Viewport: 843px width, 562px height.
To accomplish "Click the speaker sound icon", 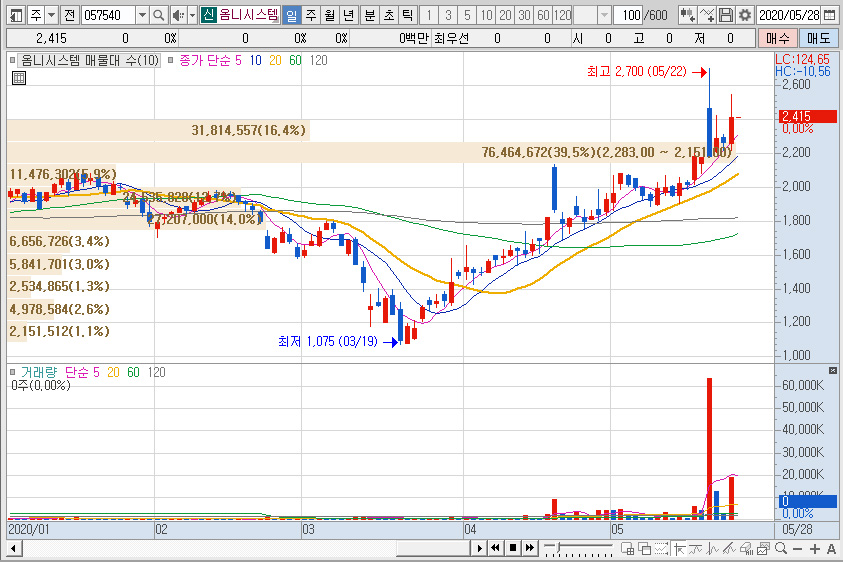I will coord(178,15).
